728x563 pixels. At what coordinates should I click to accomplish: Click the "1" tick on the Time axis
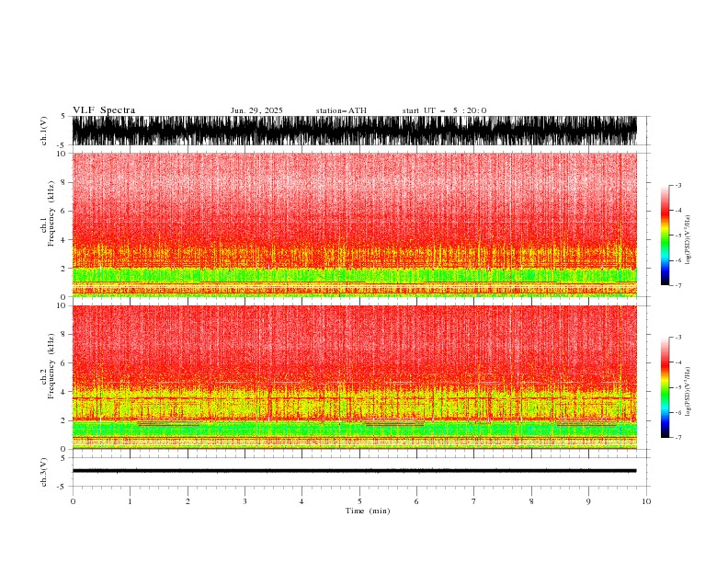130,501
